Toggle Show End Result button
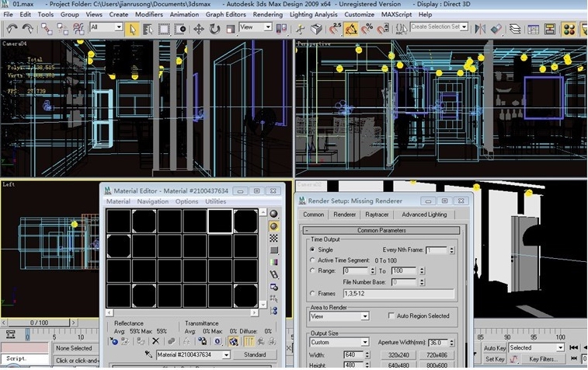The image size is (588, 370). click(x=249, y=341)
